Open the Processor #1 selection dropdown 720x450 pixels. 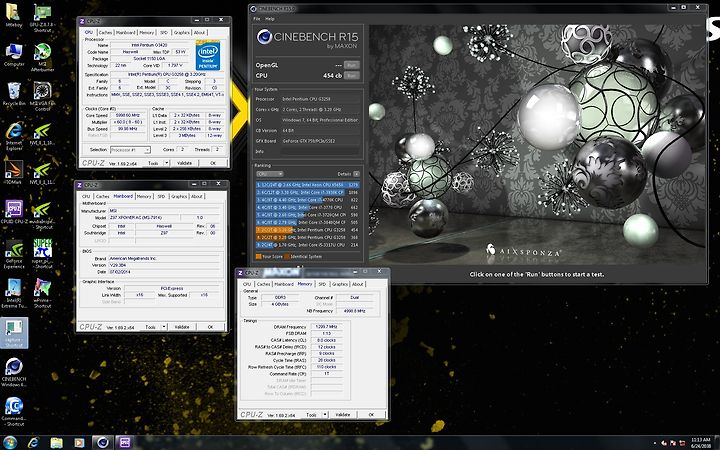click(130, 150)
